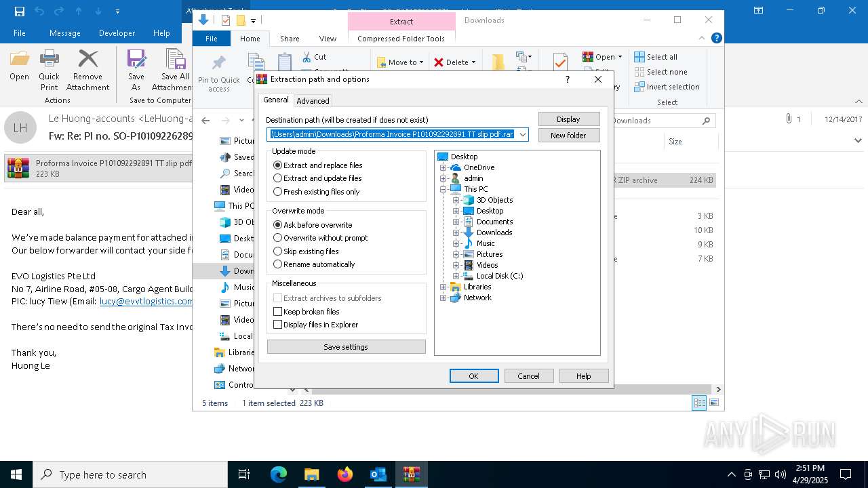This screenshot has height=488, width=868.
Task: Click OK to start extraction
Action: click(474, 376)
